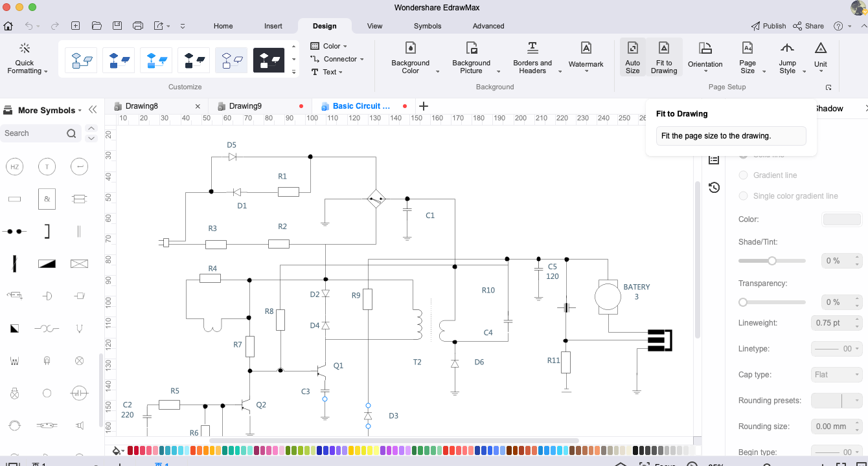Image resolution: width=868 pixels, height=466 pixels.
Task: Open the Page Setup dialog launcher
Action: point(828,87)
